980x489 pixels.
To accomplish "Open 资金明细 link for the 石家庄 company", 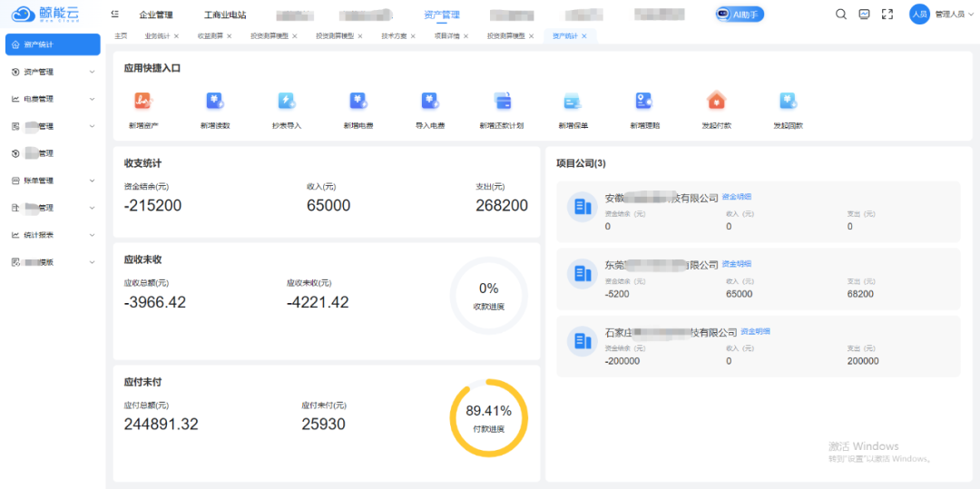I will pyautogui.click(x=756, y=332).
